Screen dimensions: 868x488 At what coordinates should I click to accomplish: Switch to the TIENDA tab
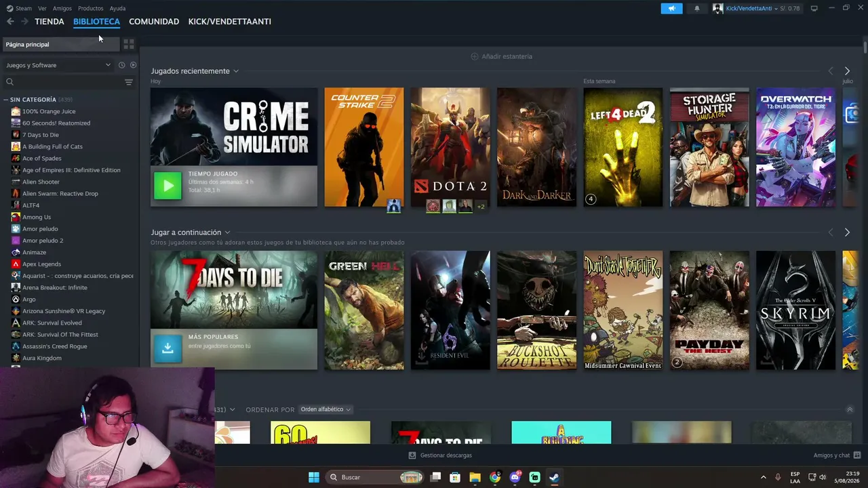tap(50, 22)
